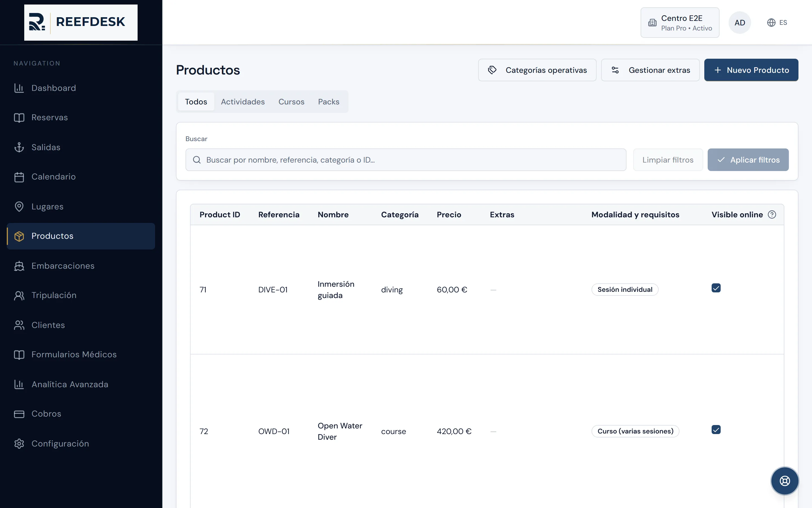Click the checkmark icon in Aplicar filtros

tap(721, 159)
